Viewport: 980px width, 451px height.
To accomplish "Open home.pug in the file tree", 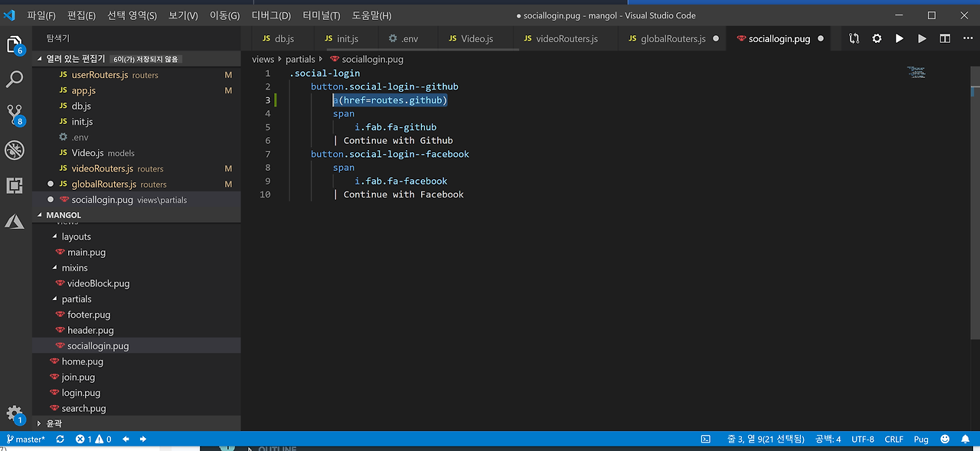I will coord(136,361).
